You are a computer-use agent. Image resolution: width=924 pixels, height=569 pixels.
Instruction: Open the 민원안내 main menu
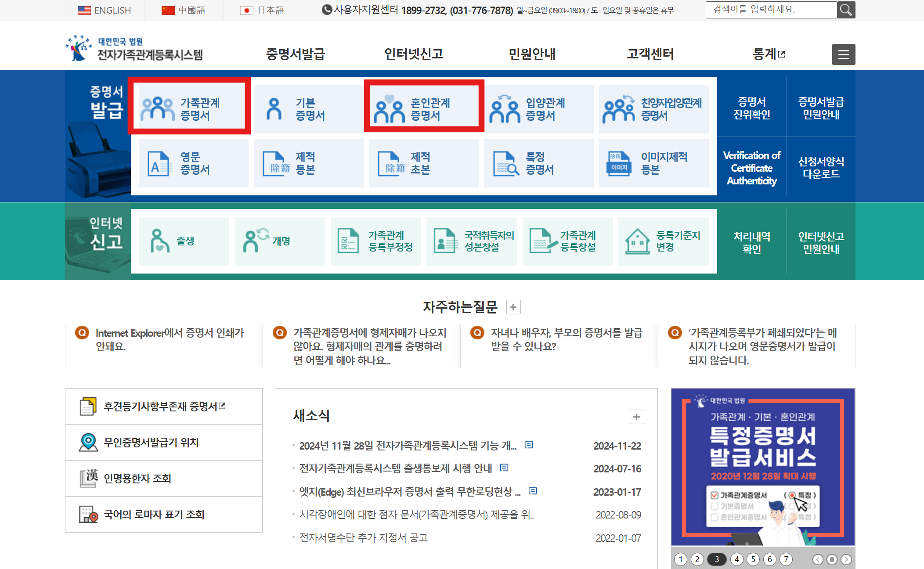(x=531, y=54)
